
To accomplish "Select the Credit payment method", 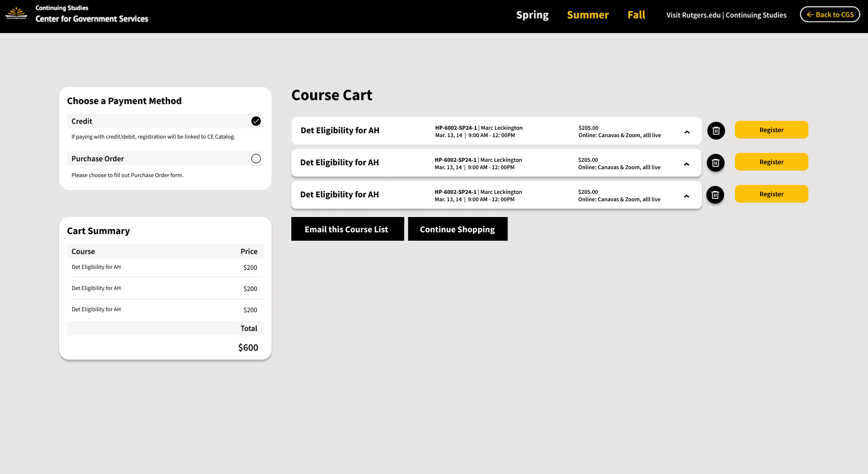I will (256, 121).
